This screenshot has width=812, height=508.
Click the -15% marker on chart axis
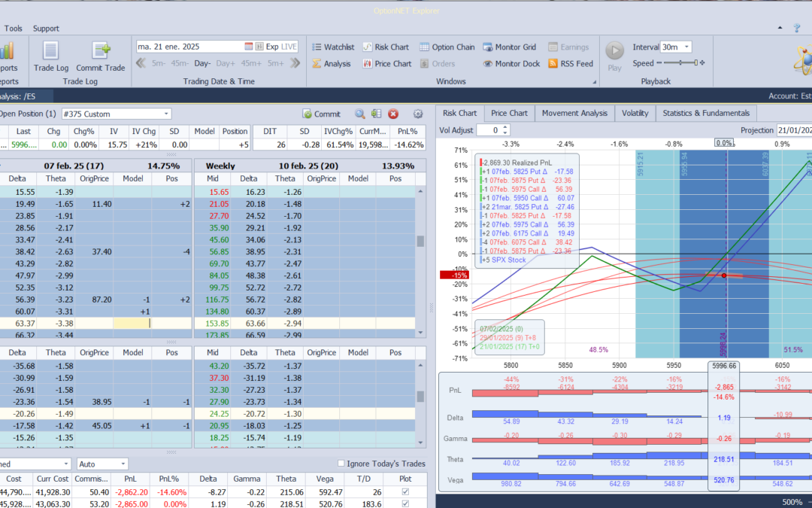tap(454, 275)
